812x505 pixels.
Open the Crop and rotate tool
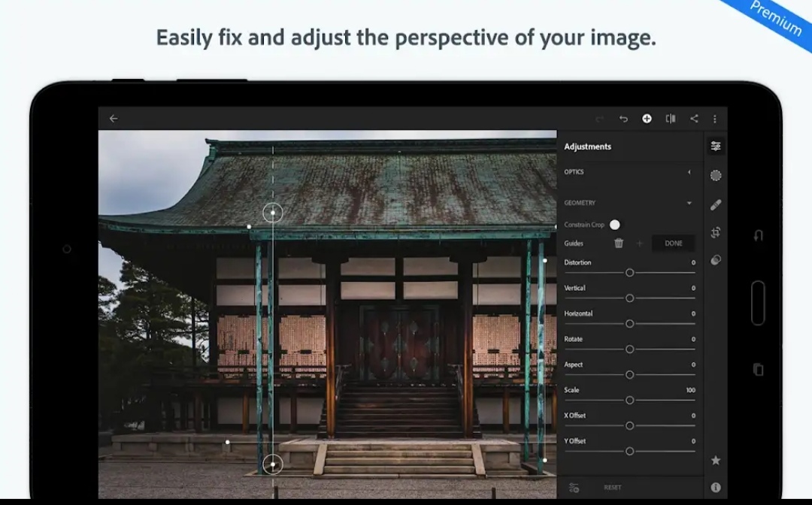(x=716, y=232)
